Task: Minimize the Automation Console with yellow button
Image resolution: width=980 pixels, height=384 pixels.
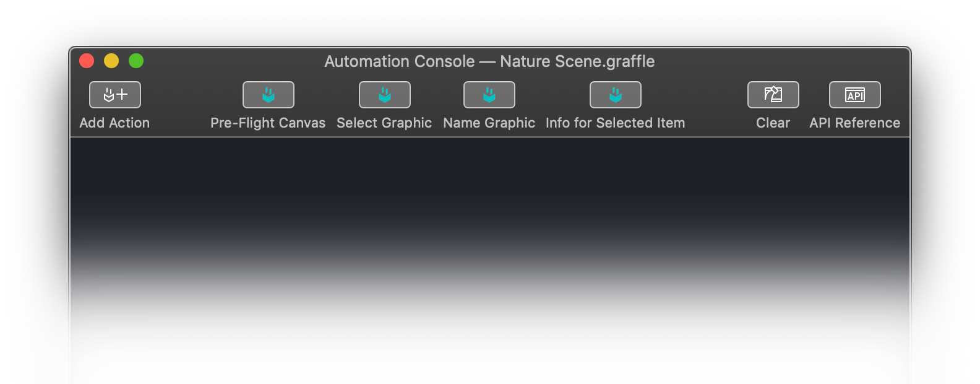Action: [111, 61]
